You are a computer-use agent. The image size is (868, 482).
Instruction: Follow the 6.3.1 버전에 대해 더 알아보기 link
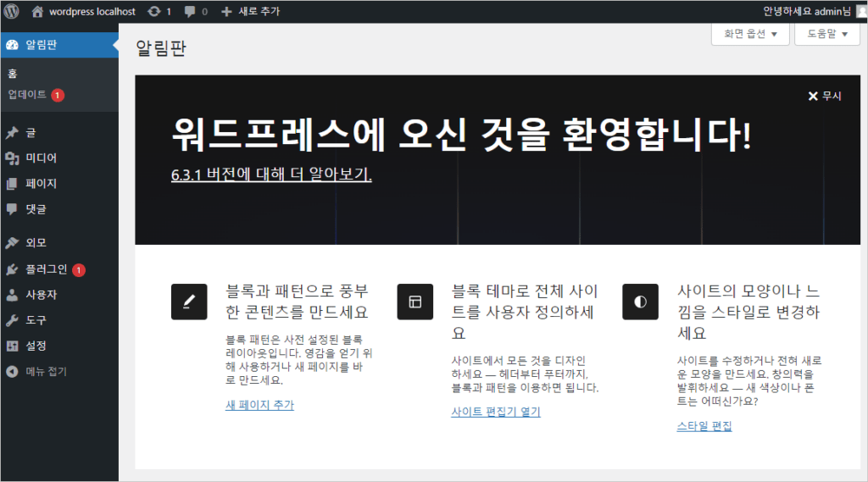click(271, 175)
